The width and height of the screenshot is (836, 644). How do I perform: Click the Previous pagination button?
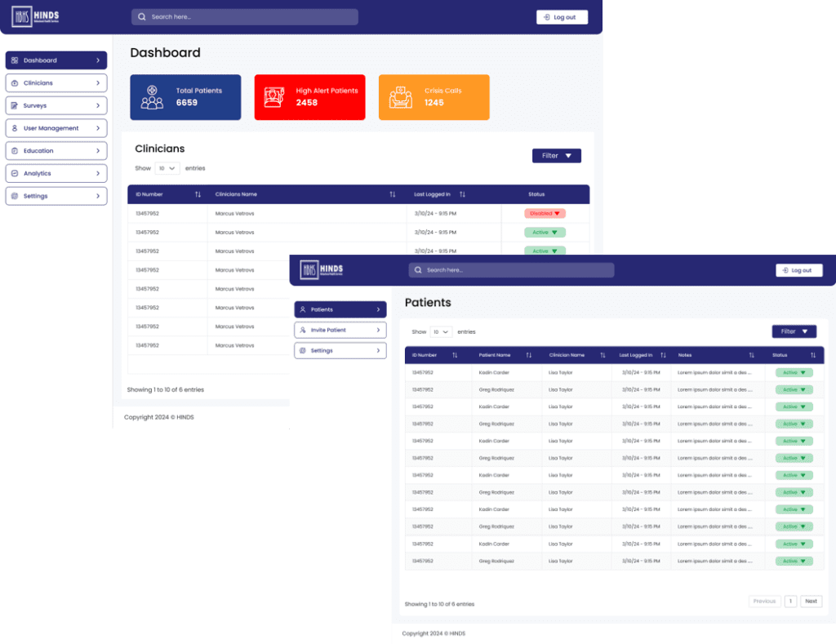764,601
